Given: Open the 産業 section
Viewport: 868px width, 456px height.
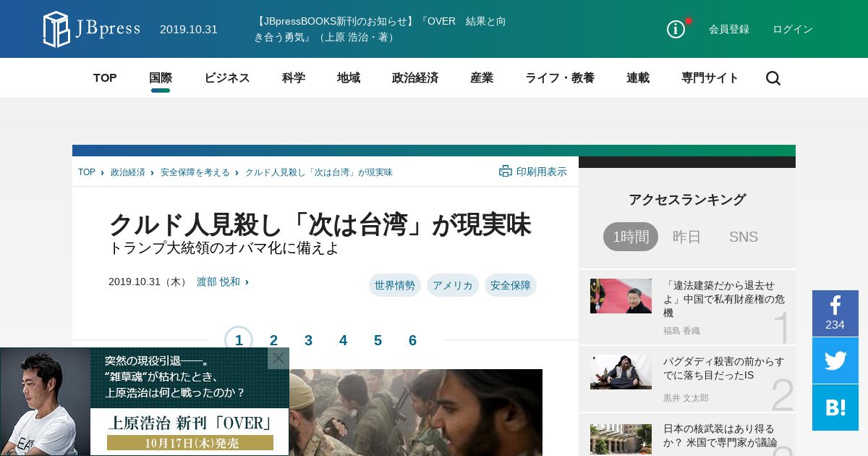Looking at the screenshot, I should (482, 78).
